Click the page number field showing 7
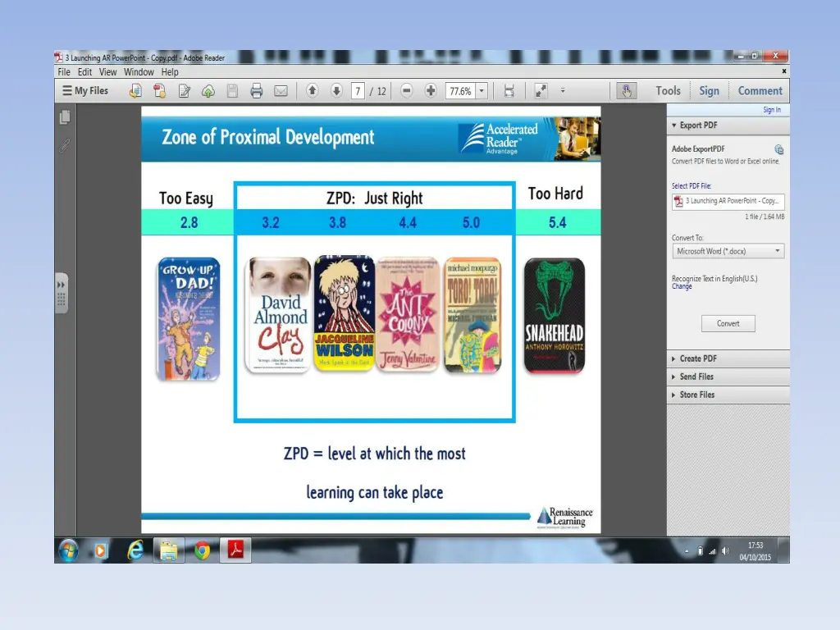 [x=358, y=91]
